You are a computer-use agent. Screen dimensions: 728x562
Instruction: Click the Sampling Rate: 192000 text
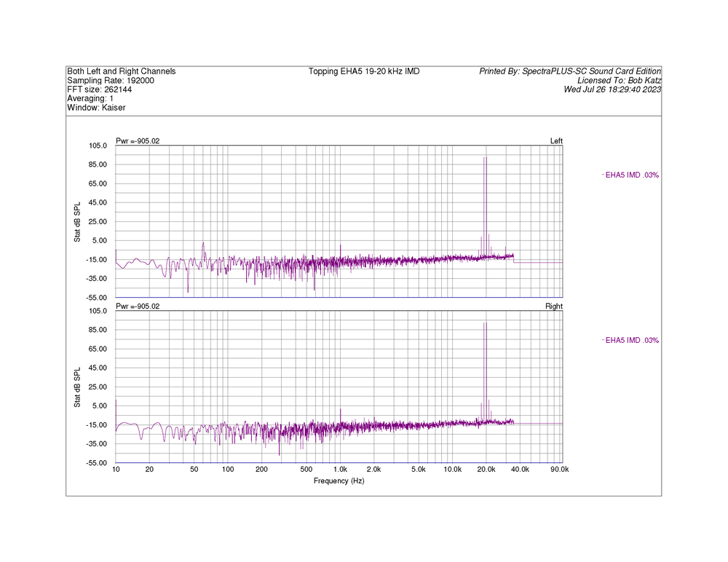tap(111, 81)
